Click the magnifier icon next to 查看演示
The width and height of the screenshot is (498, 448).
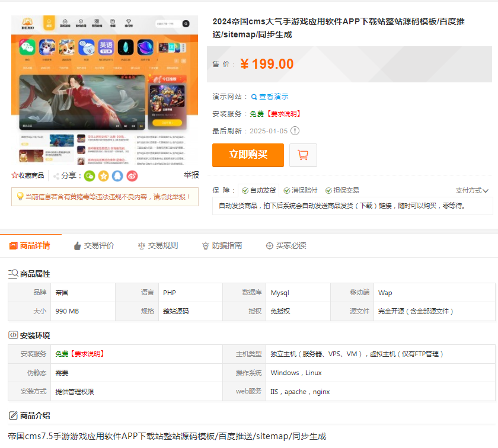[254, 97]
